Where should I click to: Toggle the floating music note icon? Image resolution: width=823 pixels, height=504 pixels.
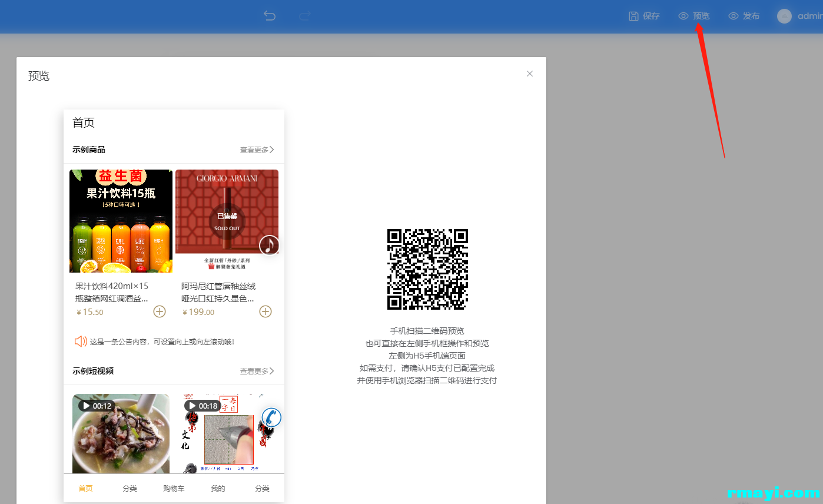(269, 245)
